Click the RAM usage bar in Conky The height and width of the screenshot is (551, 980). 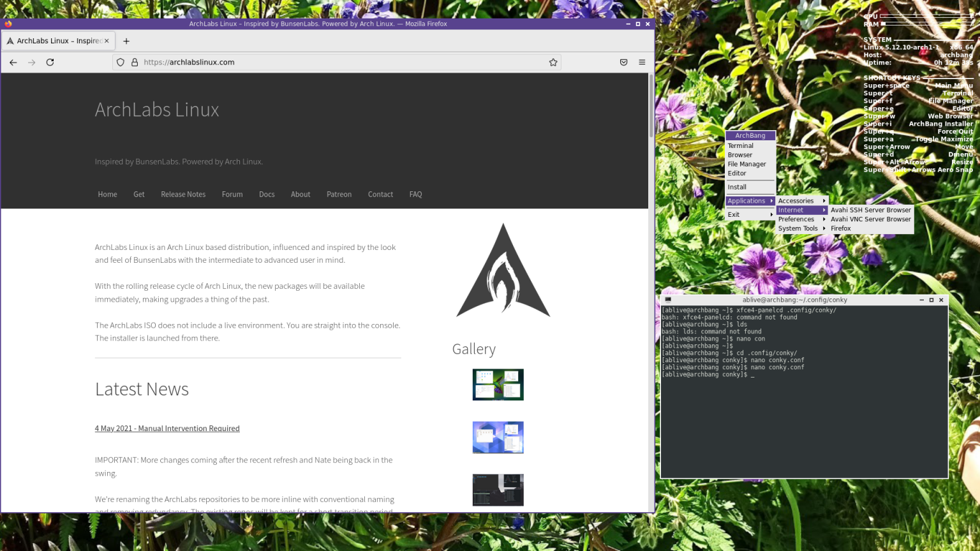click(925, 24)
